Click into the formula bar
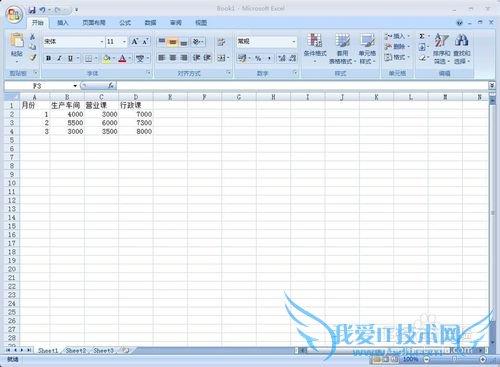This screenshot has width=500, height=367. pos(303,86)
